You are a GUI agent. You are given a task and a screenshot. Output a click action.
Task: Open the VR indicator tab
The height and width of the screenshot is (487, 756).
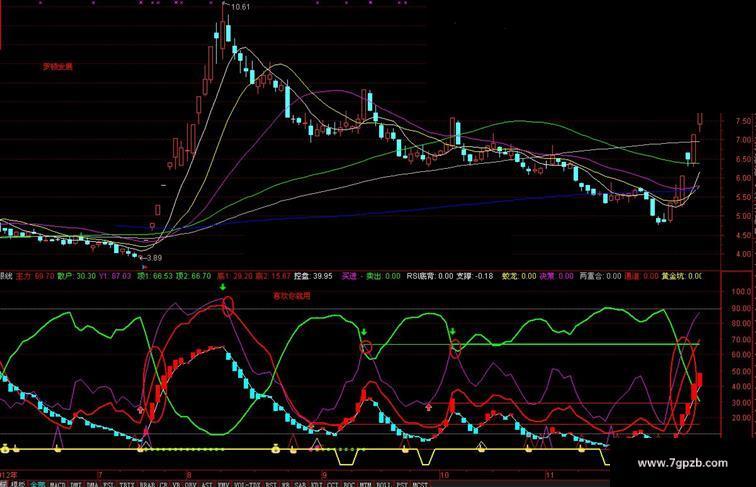point(176,484)
